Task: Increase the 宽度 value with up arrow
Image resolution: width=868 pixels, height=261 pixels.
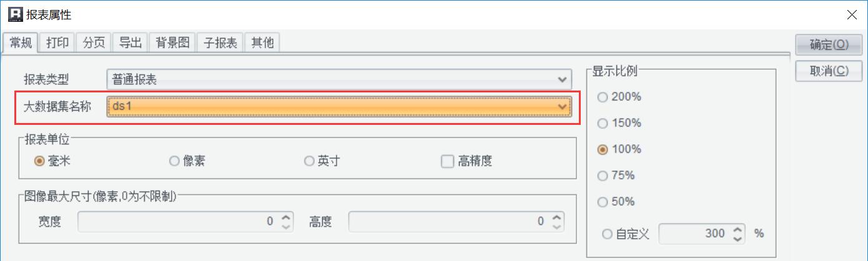Action: [285, 217]
